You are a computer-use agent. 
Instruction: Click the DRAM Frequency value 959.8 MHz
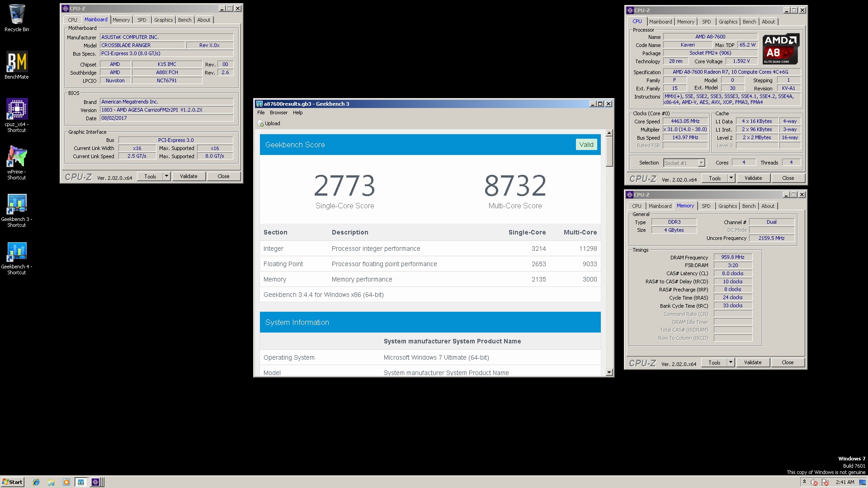[732, 257]
